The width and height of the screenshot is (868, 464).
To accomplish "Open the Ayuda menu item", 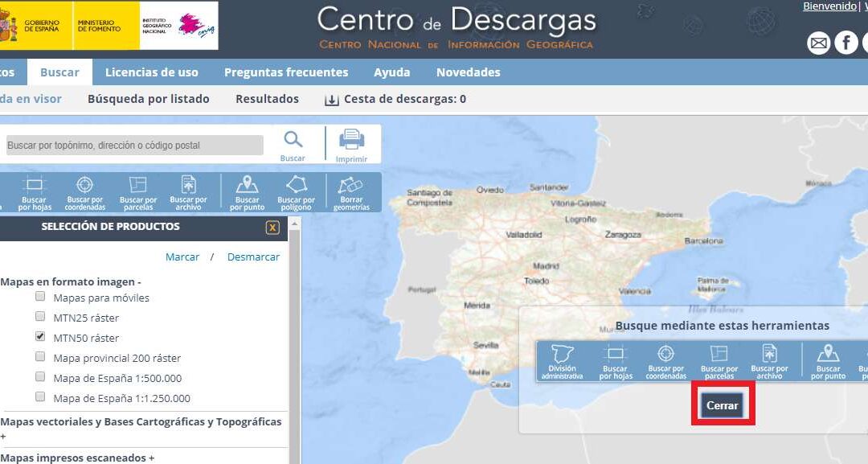I will [x=392, y=72].
